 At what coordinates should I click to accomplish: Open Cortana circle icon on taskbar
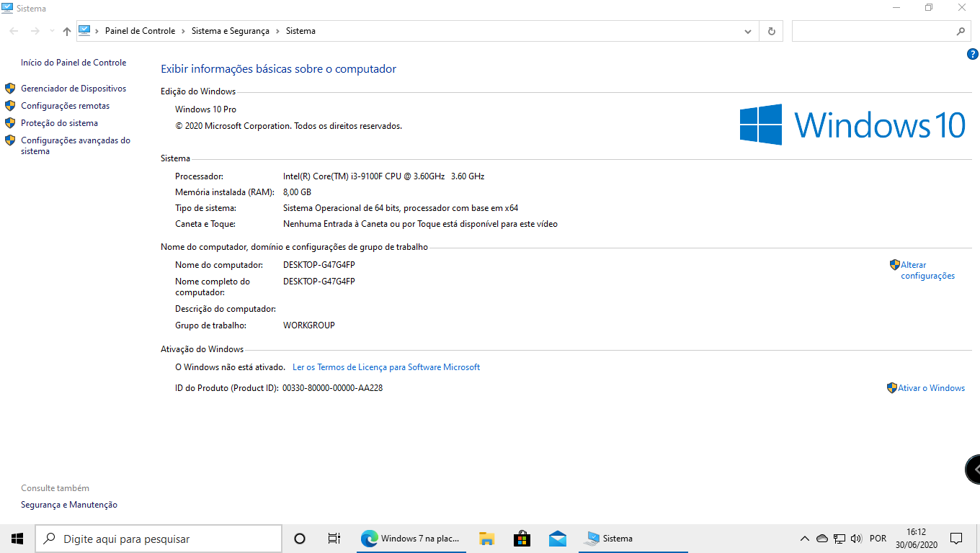click(x=300, y=539)
